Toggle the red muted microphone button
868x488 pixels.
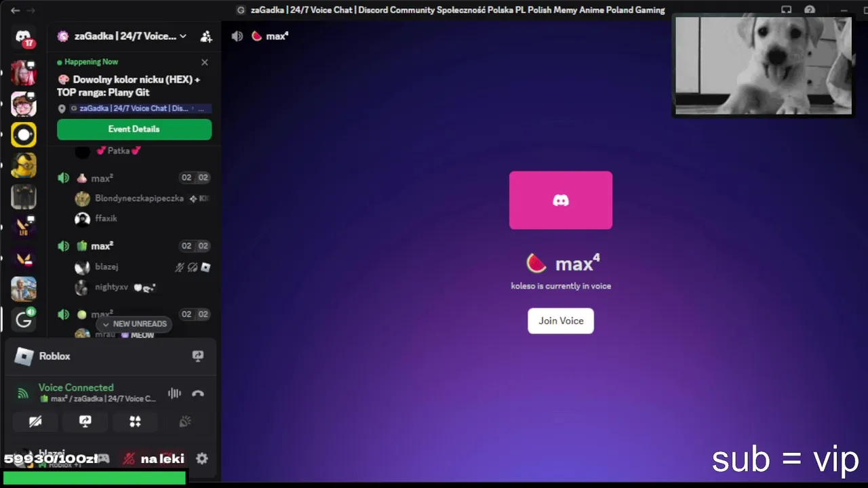point(129,459)
